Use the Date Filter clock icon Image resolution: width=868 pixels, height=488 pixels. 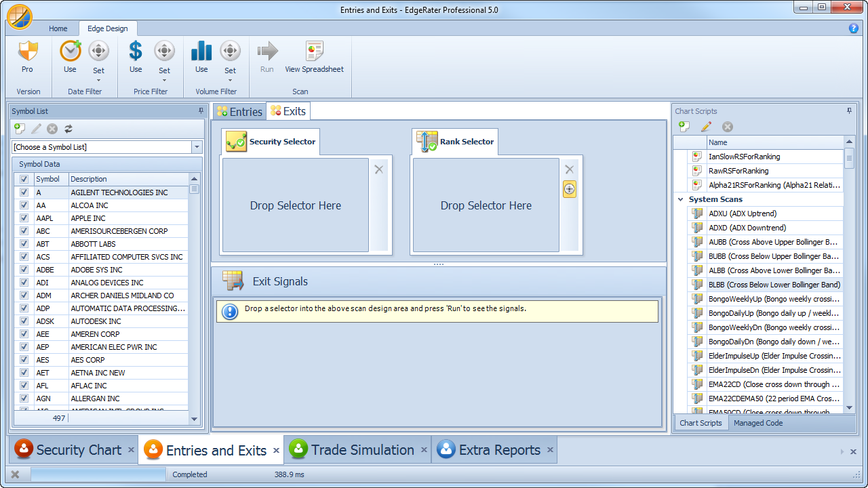[70, 52]
